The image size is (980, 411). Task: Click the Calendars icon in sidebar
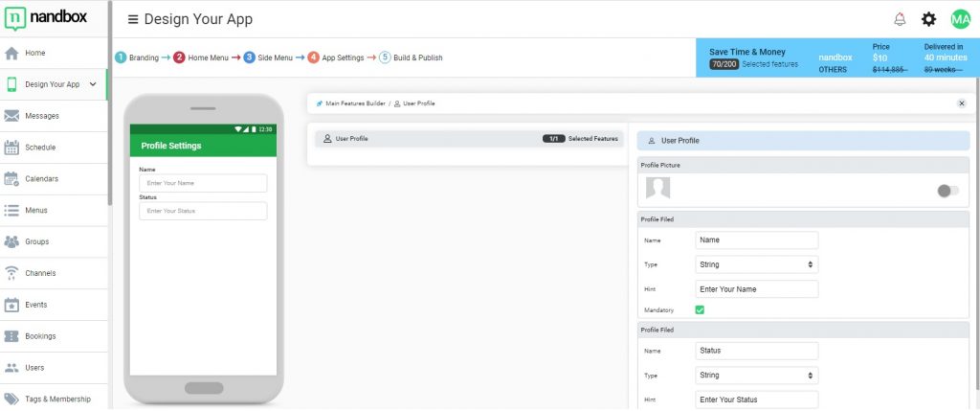pos(11,179)
